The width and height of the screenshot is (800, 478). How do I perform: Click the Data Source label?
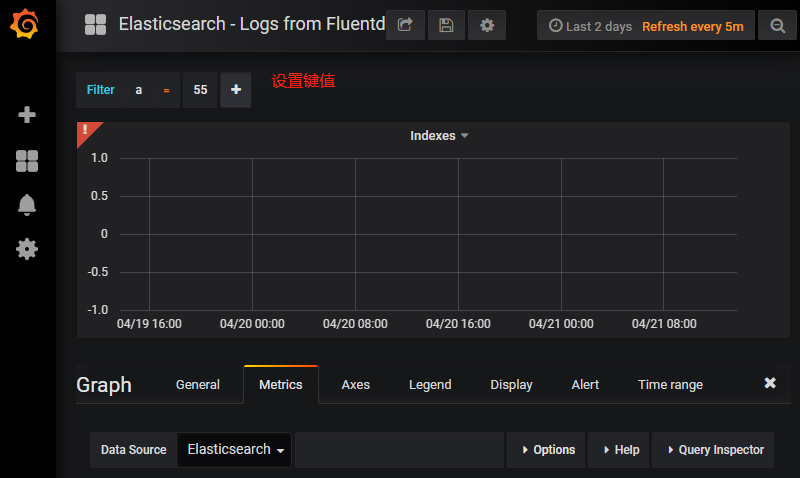click(134, 449)
